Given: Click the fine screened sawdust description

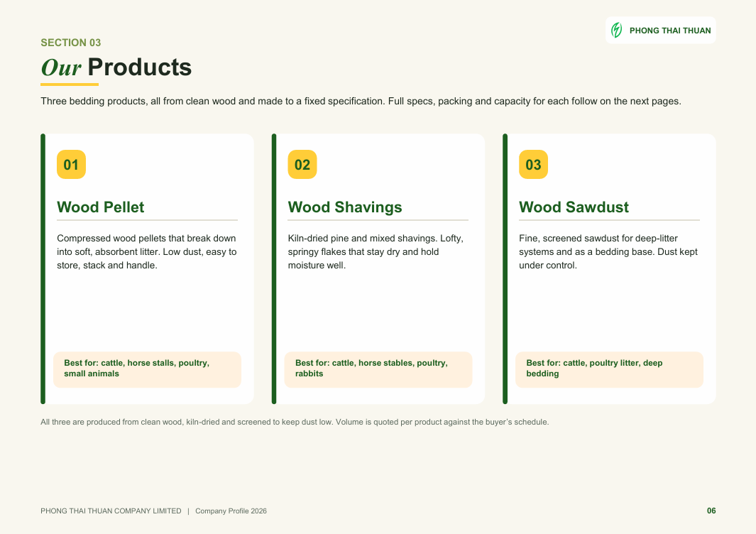Looking at the screenshot, I should click(x=608, y=252).
